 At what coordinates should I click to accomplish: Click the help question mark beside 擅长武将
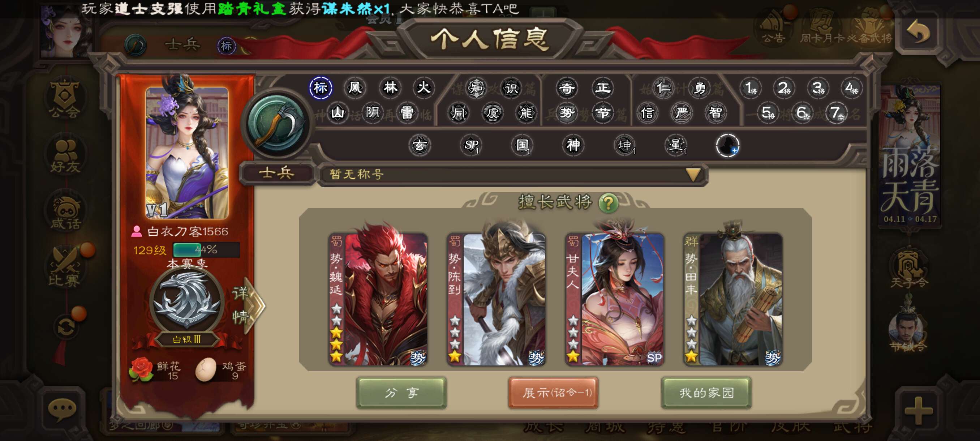(x=608, y=203)
